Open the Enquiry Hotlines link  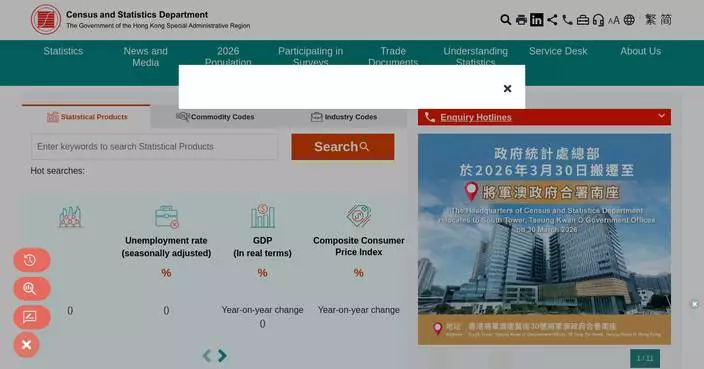tap(476, 118)
